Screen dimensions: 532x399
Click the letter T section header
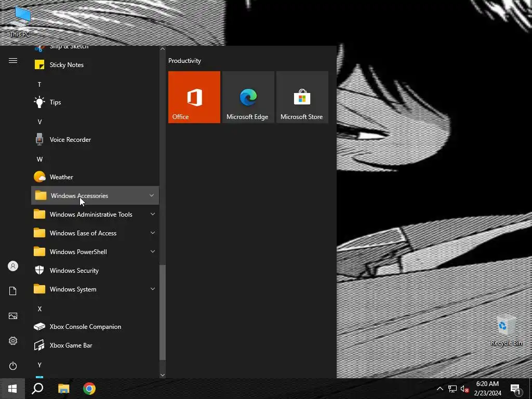click(39, 85)
